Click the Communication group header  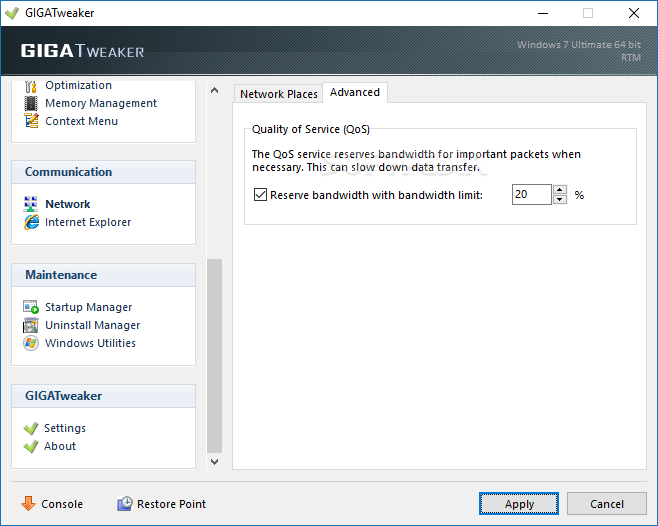tap(103, 172)
